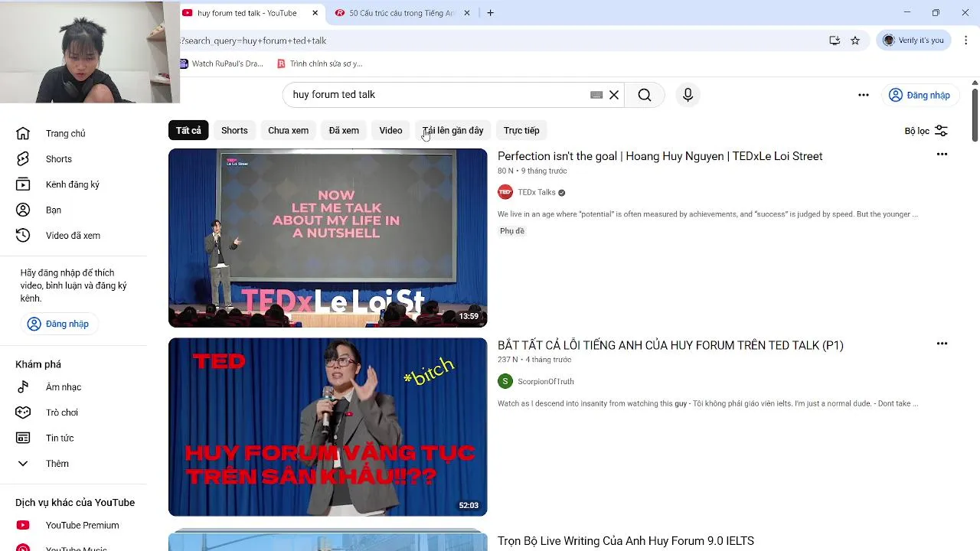Open Kênh đăng ký subscriptions icon
Image resolution: width=980 pixels, height=551 pixels.
point(23,184)
